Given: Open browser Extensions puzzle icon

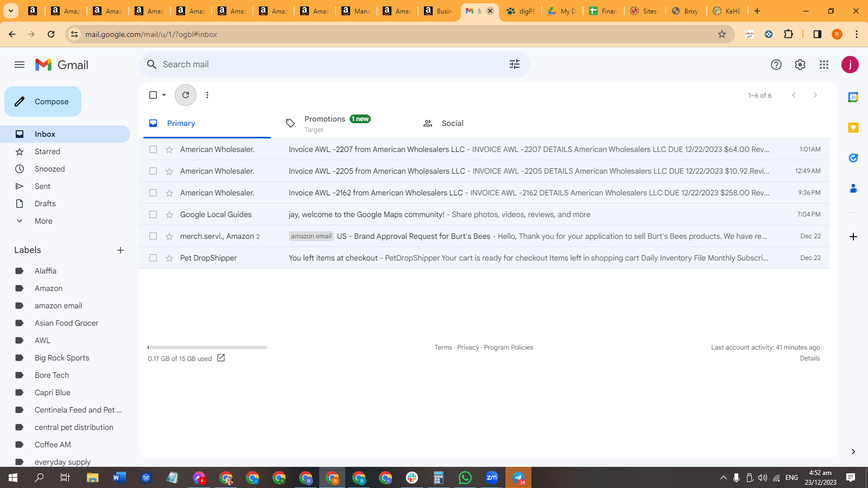Looking at the screenshot, I should tap(789, 34).
